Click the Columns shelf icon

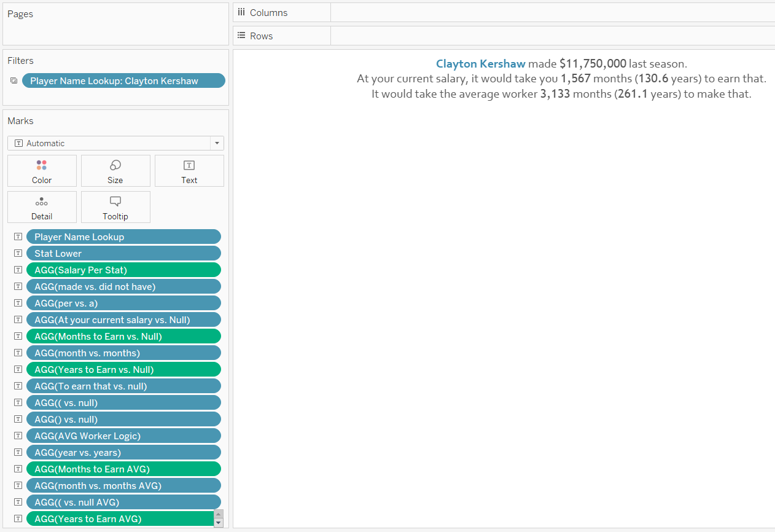click(x=241, y=12)
